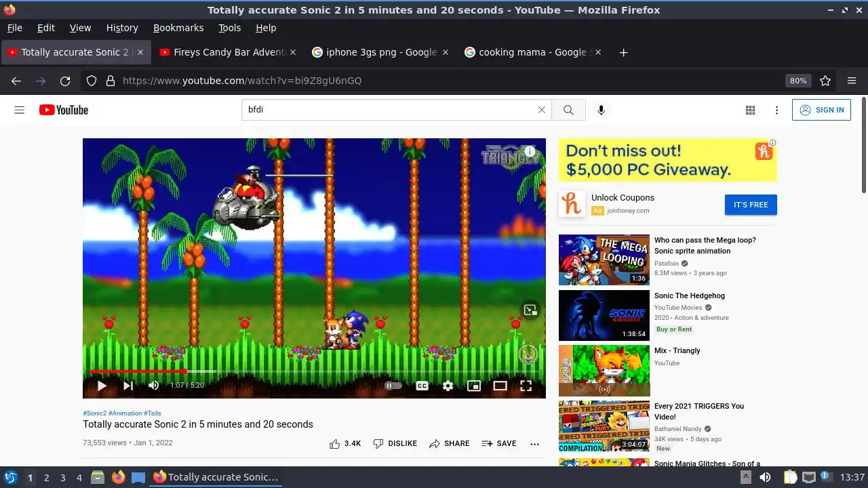Show site security padlock info
868x488 pixels.
[111, 81]
